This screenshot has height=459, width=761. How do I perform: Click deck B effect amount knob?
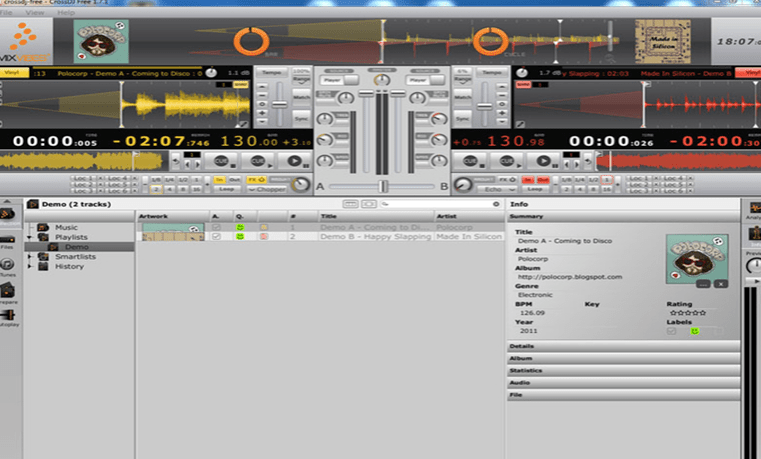tap(463, 184)
